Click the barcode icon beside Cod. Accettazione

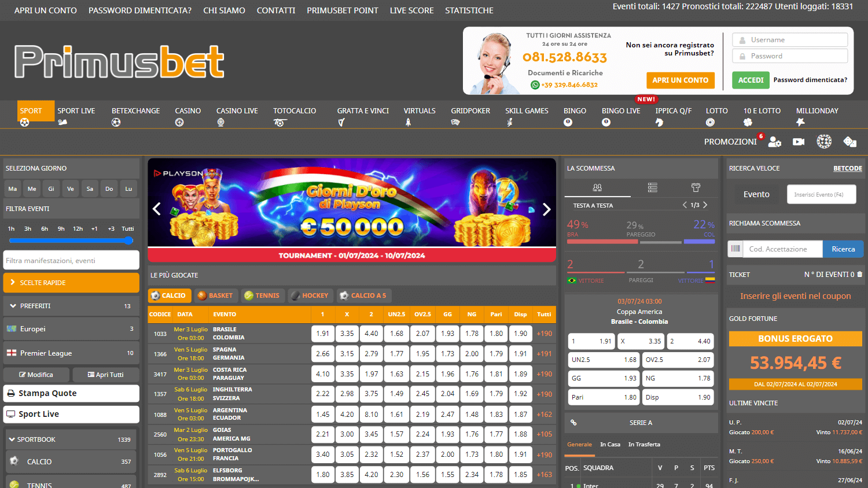coord(735,249)
